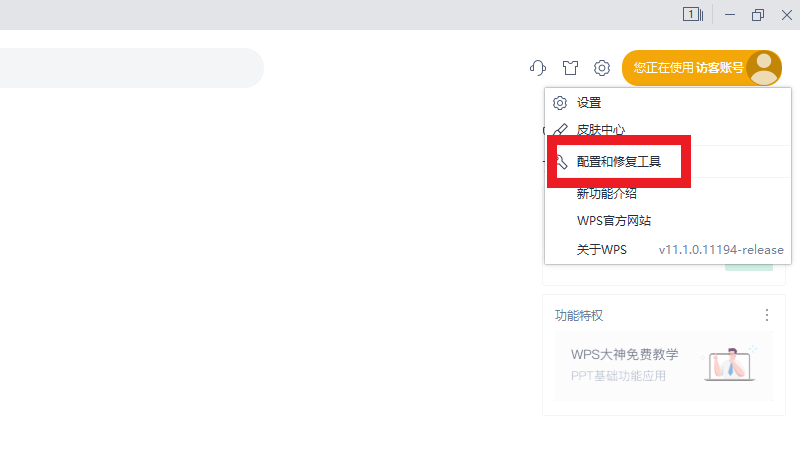This screenshot has width=800, height=450.
Task: Open the skin center shirt icon
Action: point(570,68)
